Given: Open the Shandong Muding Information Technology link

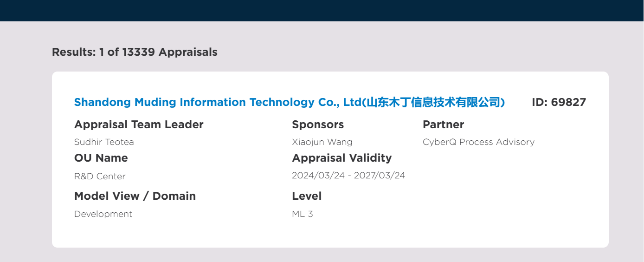Looking at the screenshot, I should 290,102.
